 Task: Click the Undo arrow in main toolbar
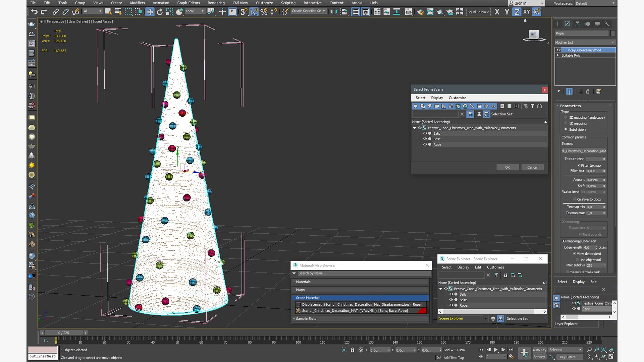[34, 12]
